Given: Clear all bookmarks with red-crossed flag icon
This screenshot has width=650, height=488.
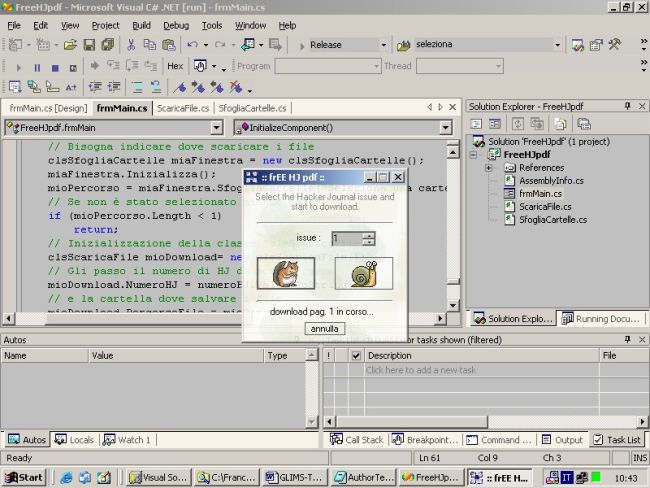Looking at the screenshot, I should (235, 87).
